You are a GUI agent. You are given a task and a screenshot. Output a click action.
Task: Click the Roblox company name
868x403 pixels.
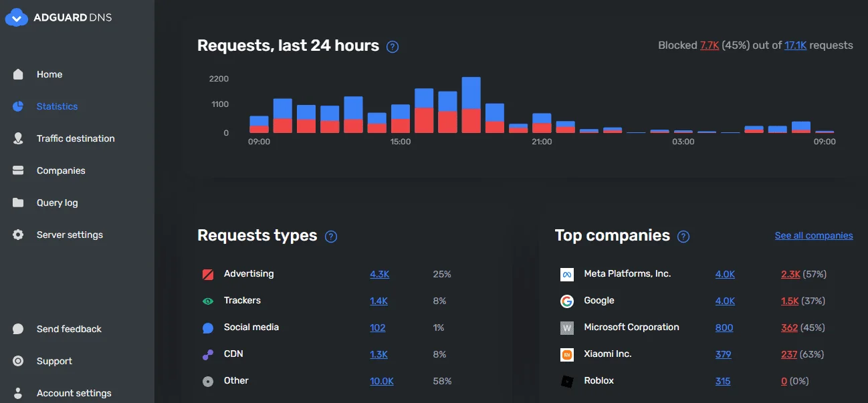click(x=599, y=380)
